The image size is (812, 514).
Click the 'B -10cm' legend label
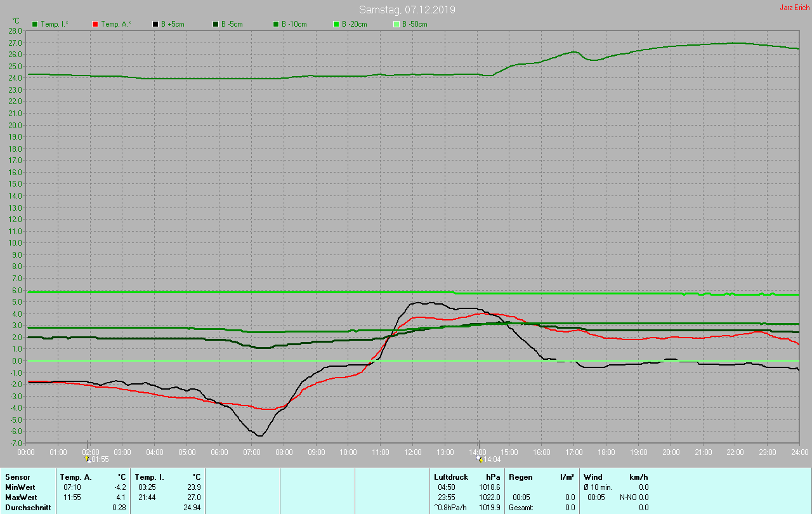tap(294, 24)
